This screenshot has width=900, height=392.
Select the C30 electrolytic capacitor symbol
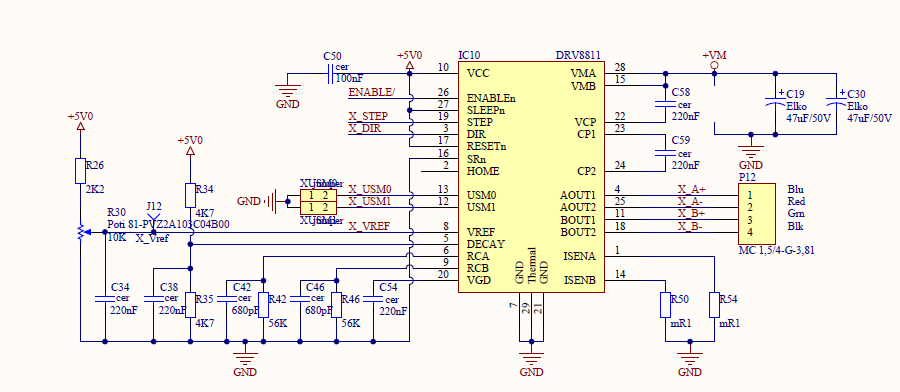pyautogui.click(x=836, y=101)
